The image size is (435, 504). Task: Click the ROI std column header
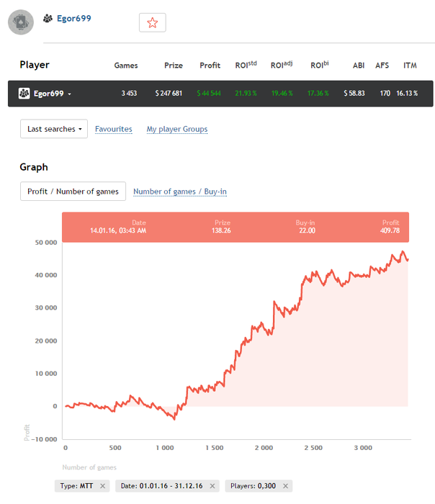coord(246,65)
